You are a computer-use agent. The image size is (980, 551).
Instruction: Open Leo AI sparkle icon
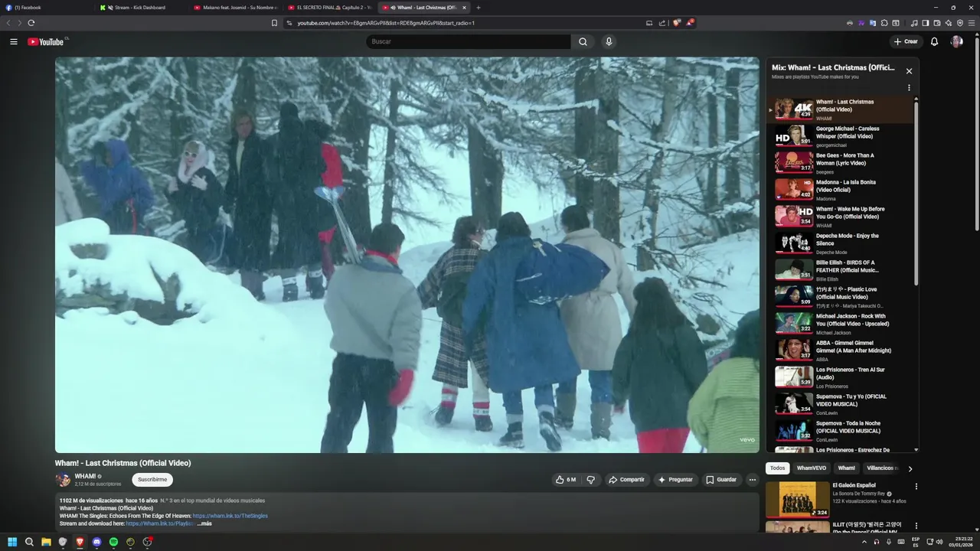coord(949,23)
